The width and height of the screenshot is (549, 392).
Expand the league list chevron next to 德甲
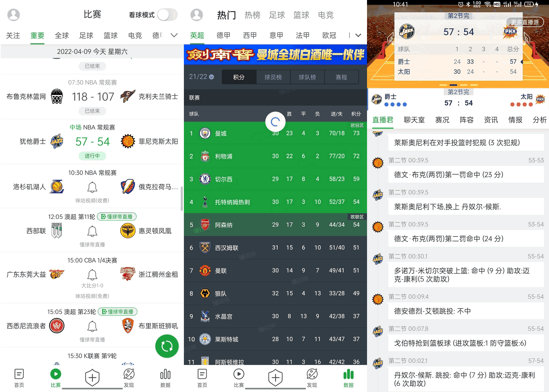[x=174, y=35]
